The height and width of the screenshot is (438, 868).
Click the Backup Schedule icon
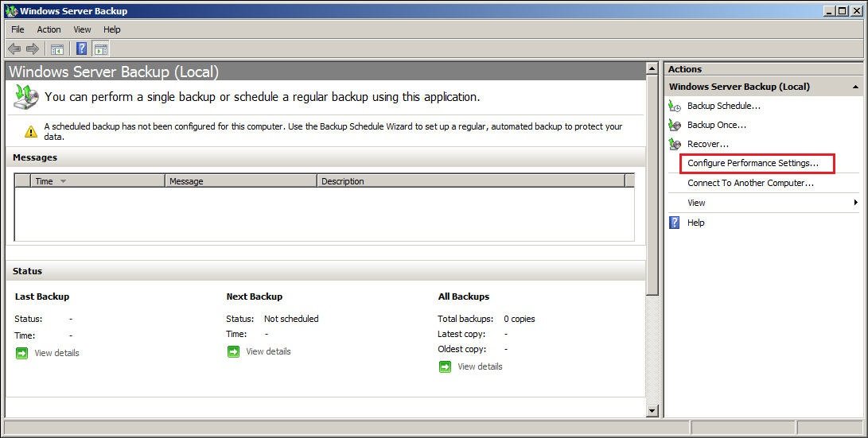(674, 106)
